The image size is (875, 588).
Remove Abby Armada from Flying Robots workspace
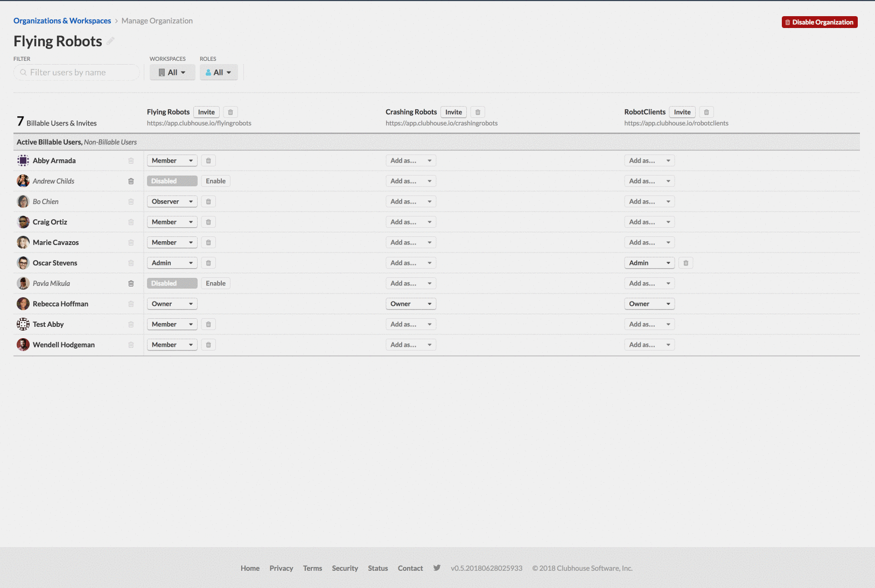(x=208, y=160)
